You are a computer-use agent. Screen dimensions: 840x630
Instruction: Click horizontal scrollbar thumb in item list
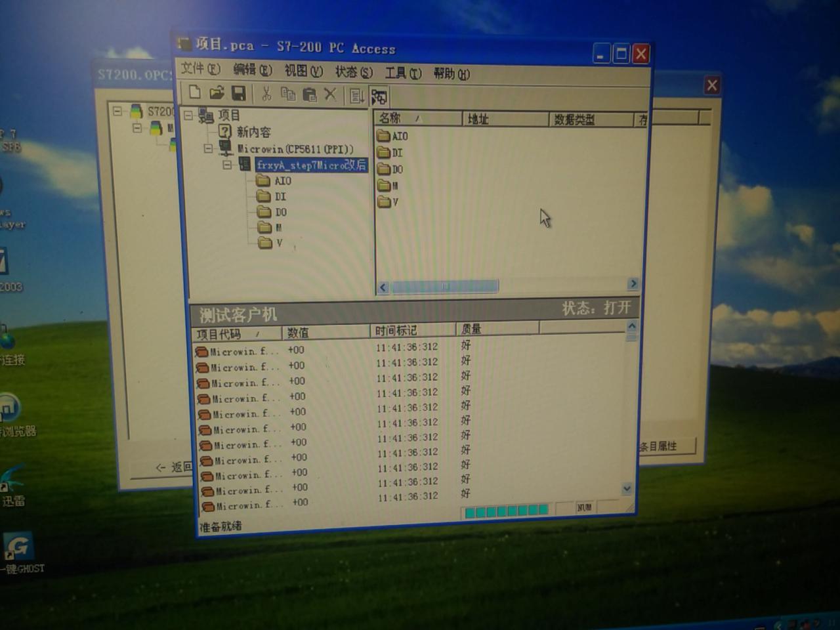[x=445, y=286]
